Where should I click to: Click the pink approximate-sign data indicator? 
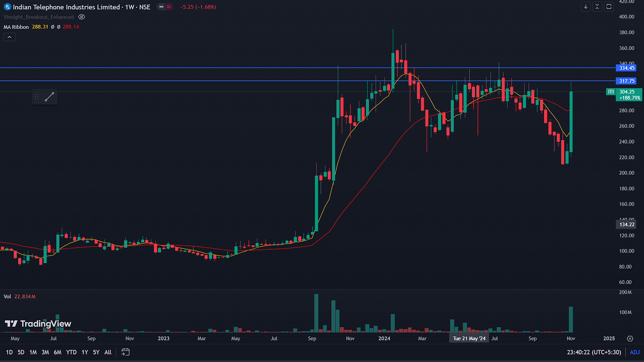[x=169, y=7]
